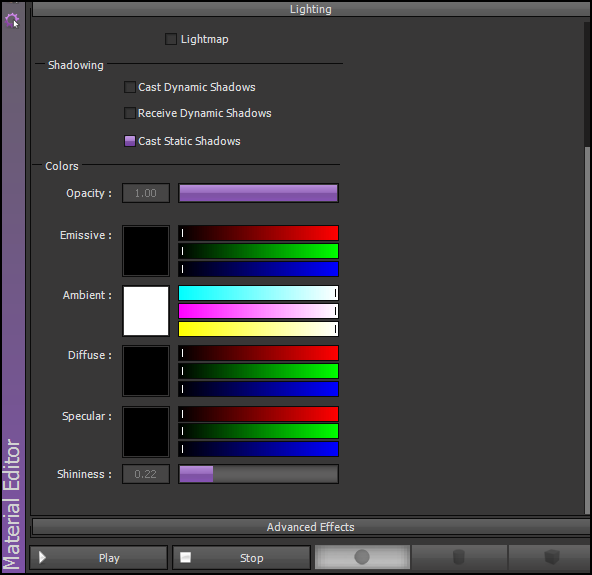The width and height of the screenshot is (592, 575).
Task: Select the sphere preview shape icon
Action: [362, 557]
